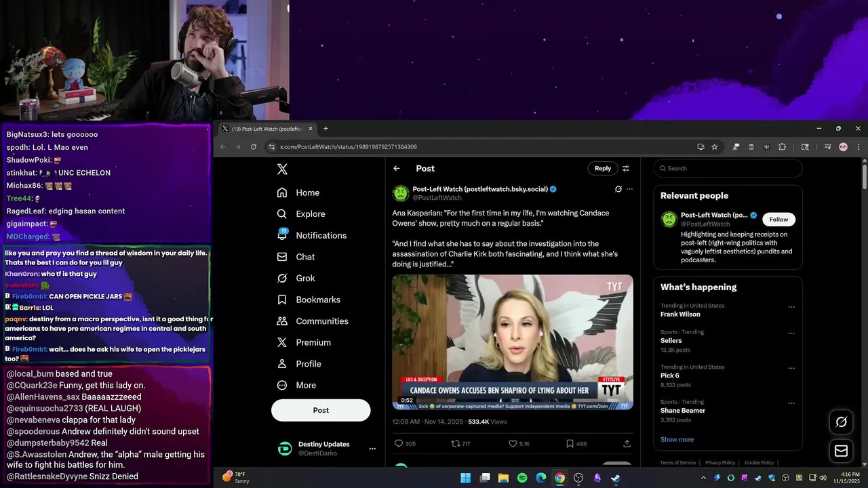Click the Chrome profile avatar
The width and height of the screenshot is (868, 488).
pyautogui.click(x=843, y=147)
